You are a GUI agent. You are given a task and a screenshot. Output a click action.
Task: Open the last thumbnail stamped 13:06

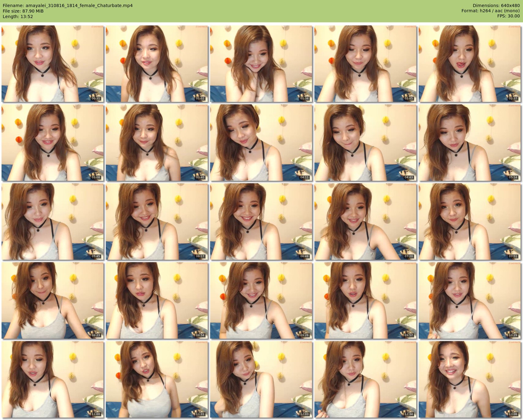pyautogui.click(x=470, y=379)
